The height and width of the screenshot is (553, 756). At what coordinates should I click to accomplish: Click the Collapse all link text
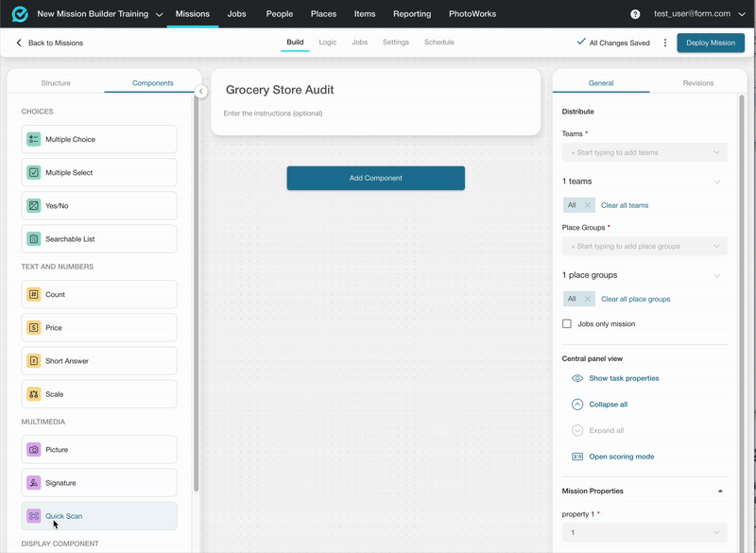[x=608, y=405]
